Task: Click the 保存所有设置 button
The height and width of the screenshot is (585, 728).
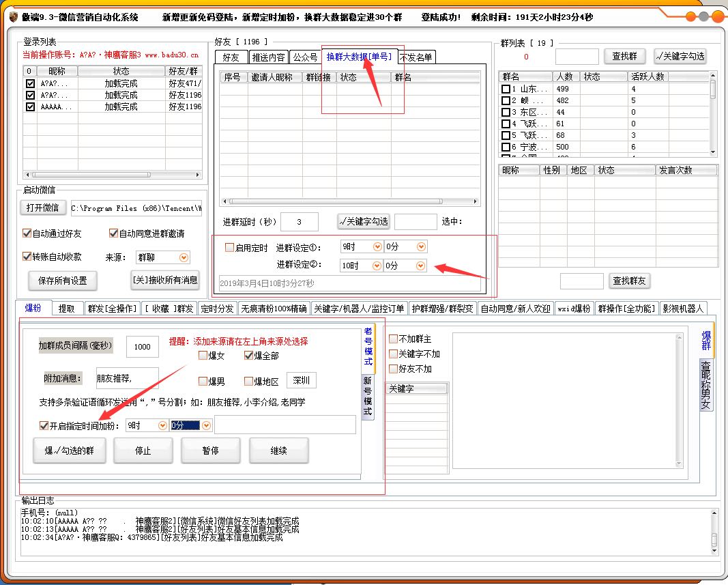Action: [x=62, y=281]
